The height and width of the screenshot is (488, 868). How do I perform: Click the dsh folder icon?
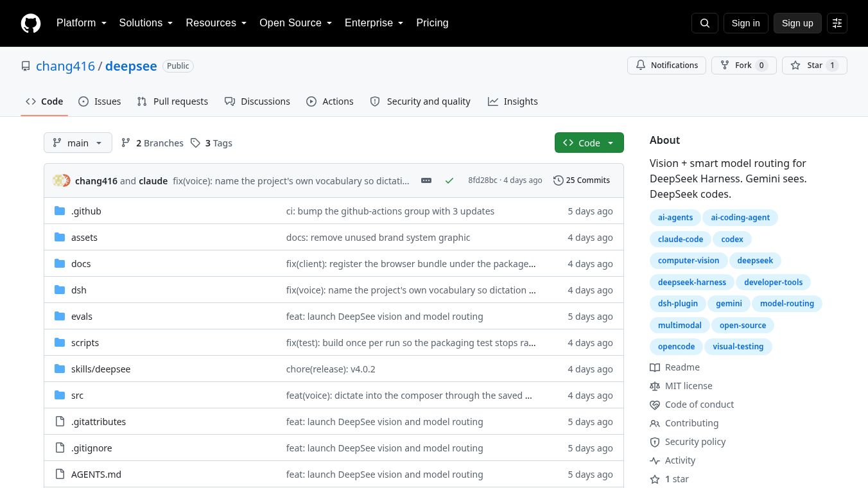(60, 290)
